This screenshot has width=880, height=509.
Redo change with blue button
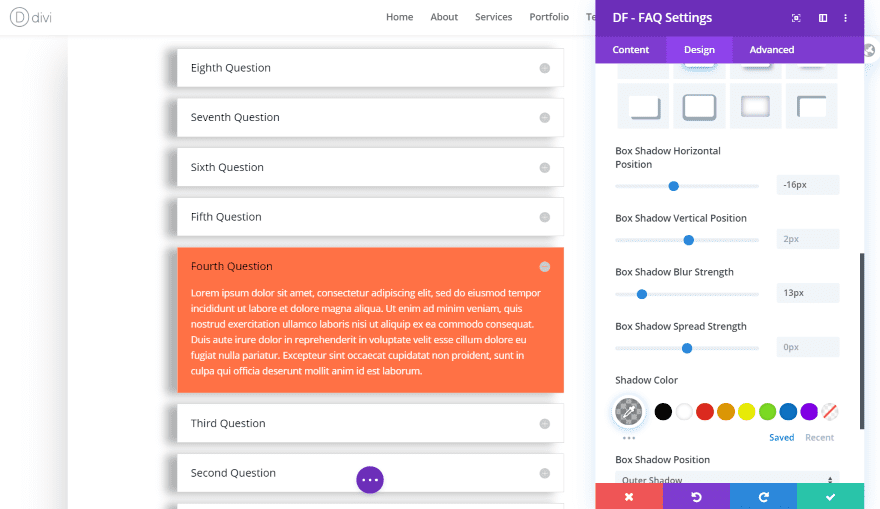[x=763, y=497]
